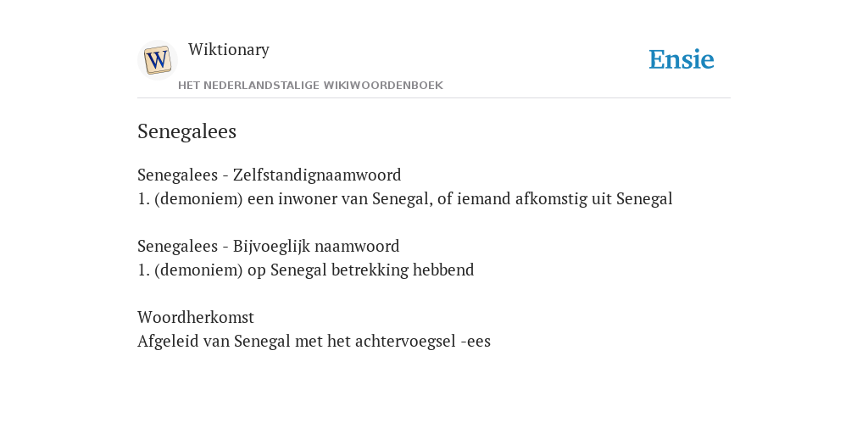Click the Woordherkomst section label

click(196, 317)
